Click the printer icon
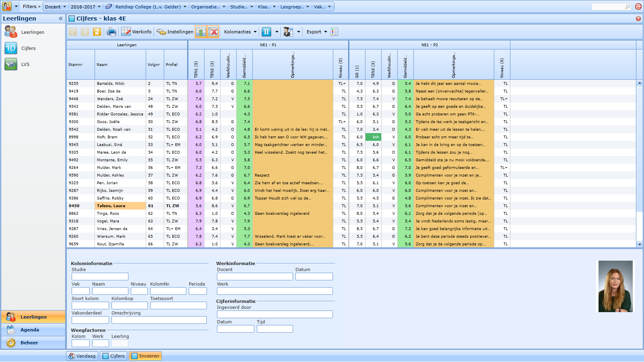The width and height of the screenshot is (644, 362). tap(111, 32)
